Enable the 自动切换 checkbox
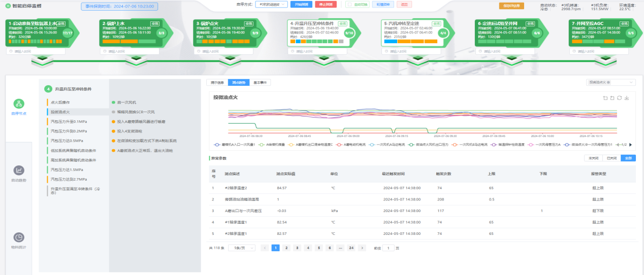The height and width of the screenshot is (275, 644). 349,5
